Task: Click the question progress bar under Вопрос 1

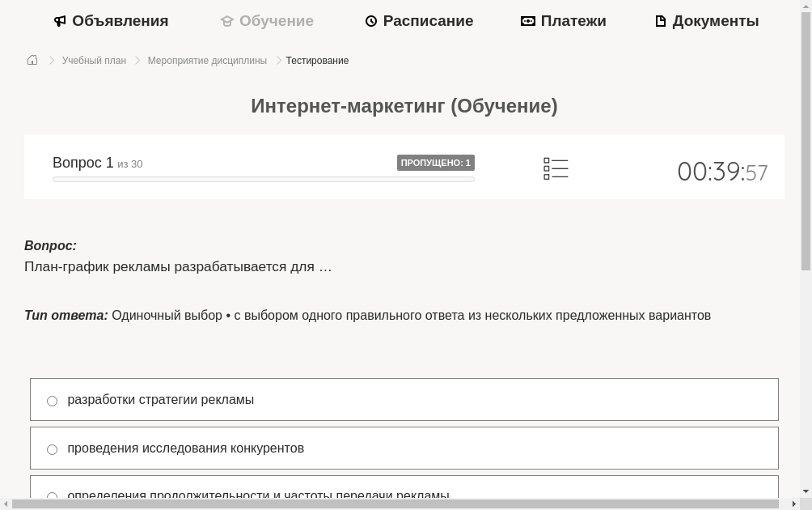Action: (x=264, y=178)
